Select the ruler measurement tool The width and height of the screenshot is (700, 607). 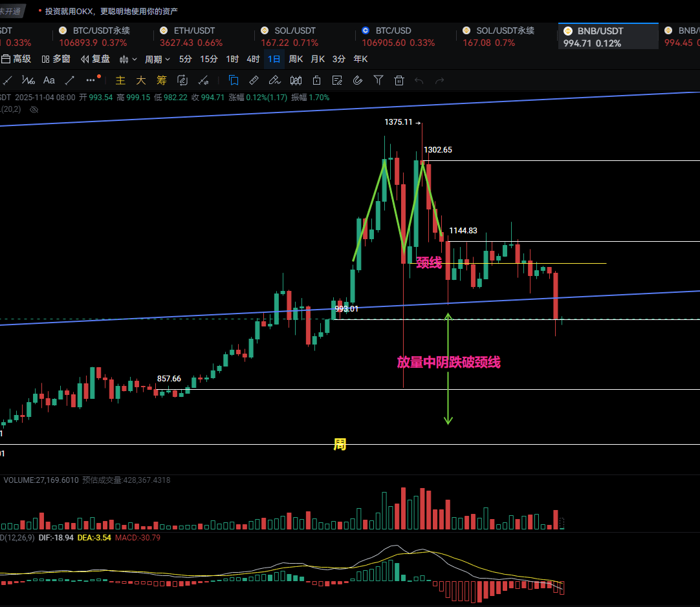[x=254, y=80]
